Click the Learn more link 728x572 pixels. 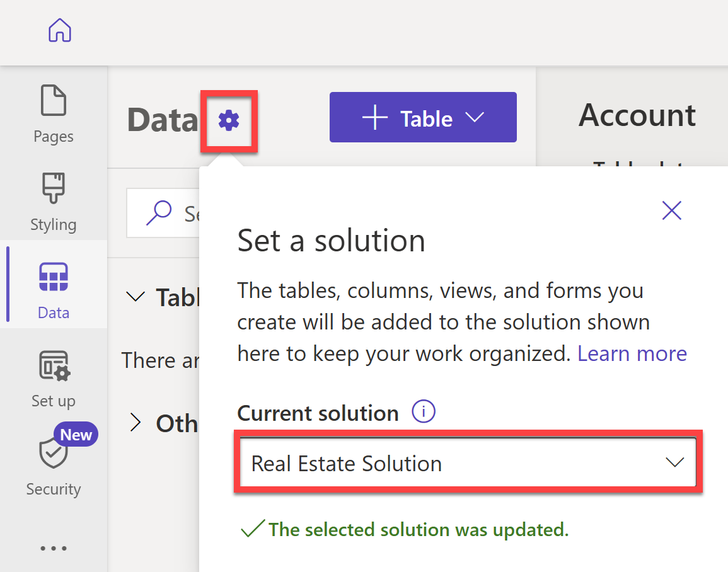coord(632,353)
